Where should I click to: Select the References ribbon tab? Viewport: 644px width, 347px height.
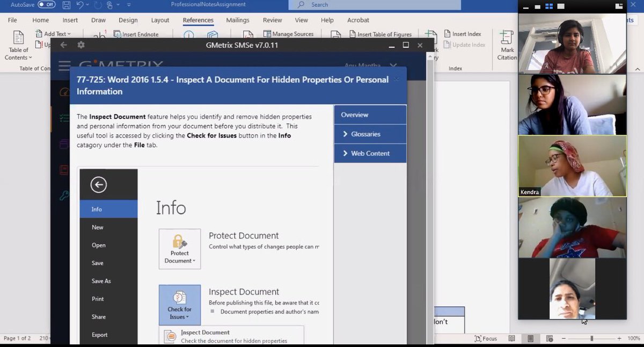point(198,20)
